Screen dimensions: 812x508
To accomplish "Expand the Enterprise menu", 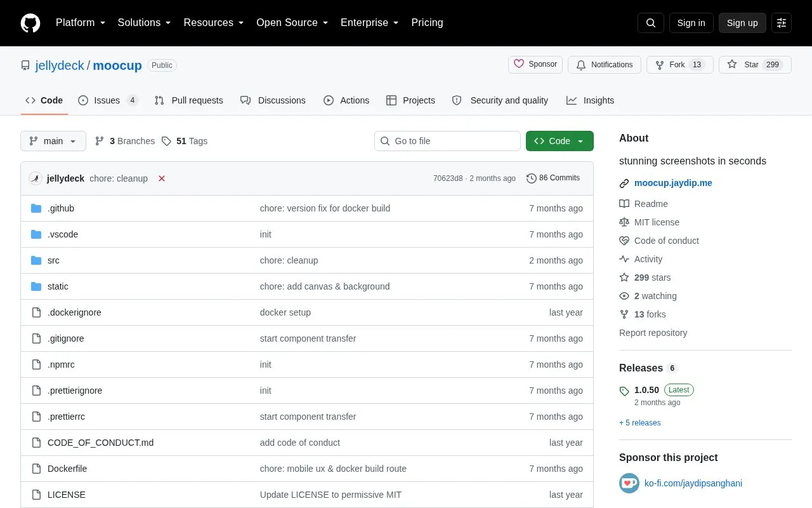I will coord(370,23).
